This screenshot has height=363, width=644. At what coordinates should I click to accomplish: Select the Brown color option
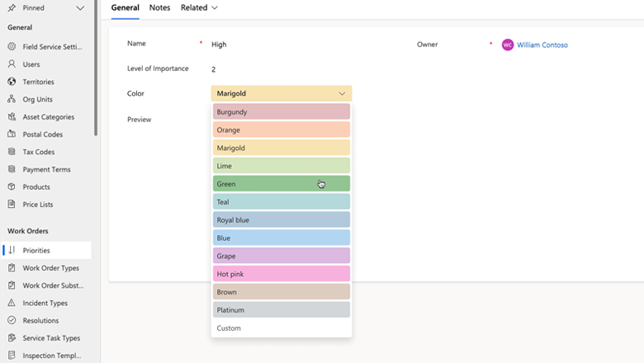(282, 292)
